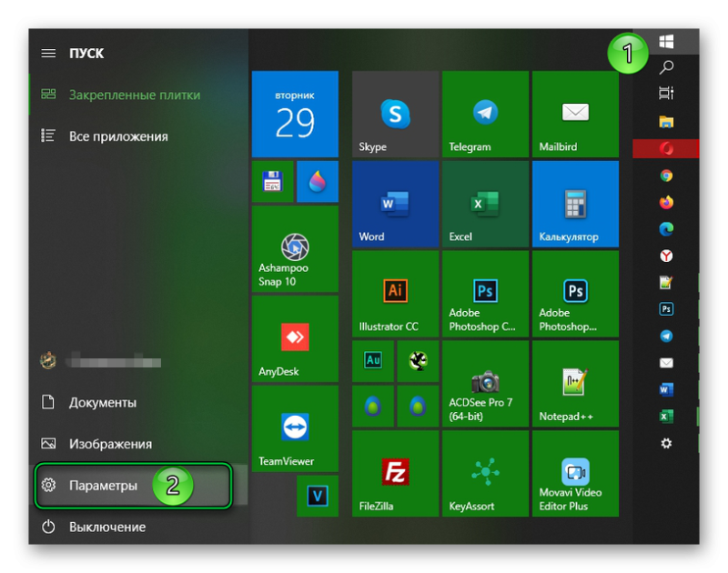Screen dimensions: 728x573
Task: Open Изображения from the Start menu
Action: click(x=138, y=444)
